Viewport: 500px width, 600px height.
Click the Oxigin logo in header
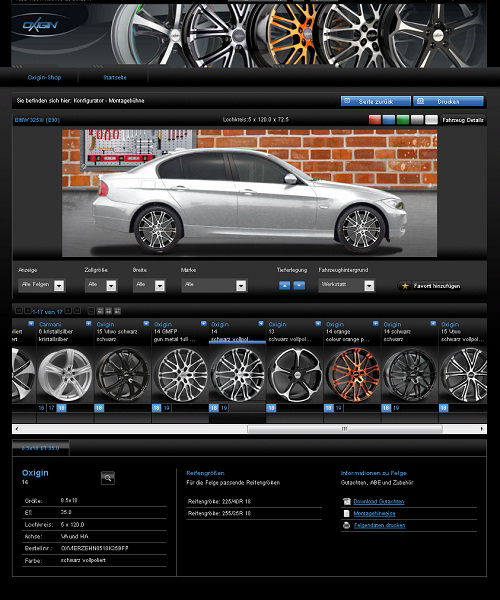(40, 26)
